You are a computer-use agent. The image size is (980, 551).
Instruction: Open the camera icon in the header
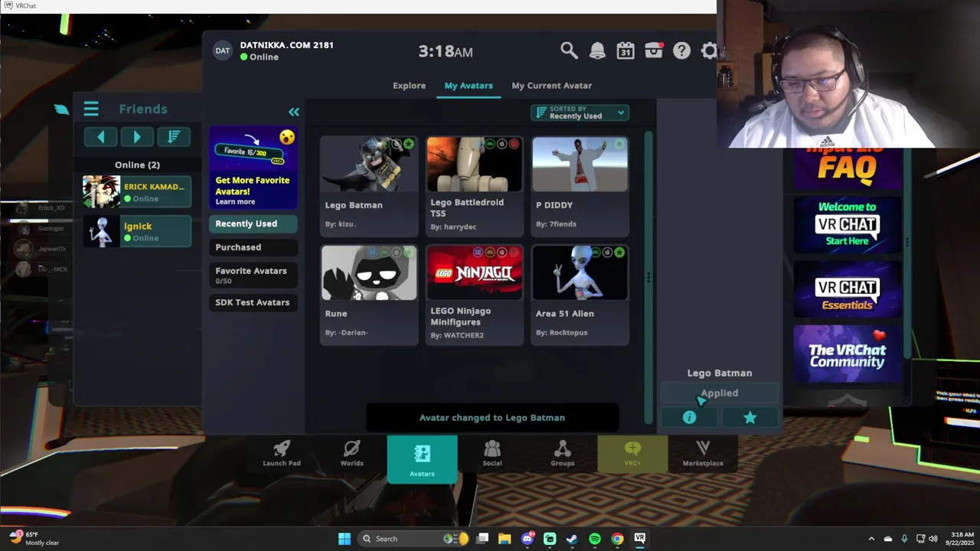click(654, 51)
